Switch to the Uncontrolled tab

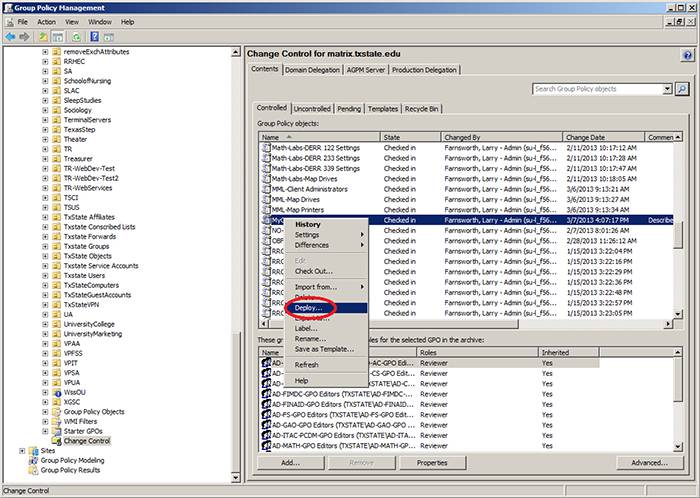(x=312, y=108)
